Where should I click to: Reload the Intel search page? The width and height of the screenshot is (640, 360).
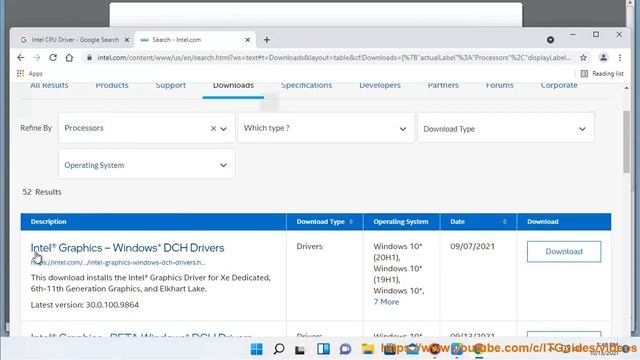(53, 58)
